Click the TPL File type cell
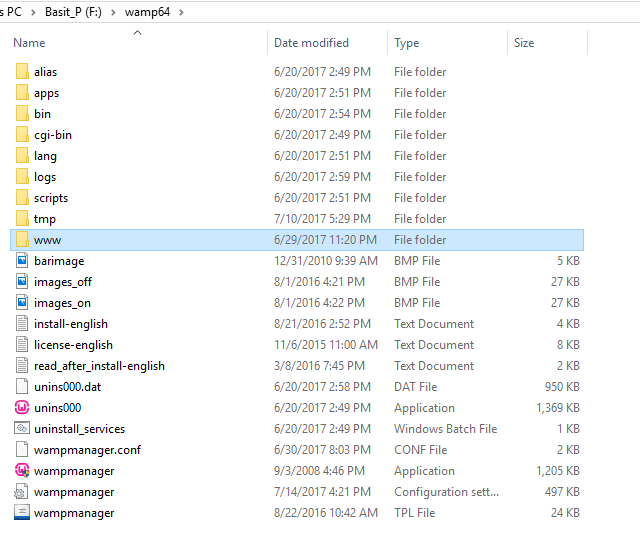Viewport: 640px width, 547px height. [415, 513]
